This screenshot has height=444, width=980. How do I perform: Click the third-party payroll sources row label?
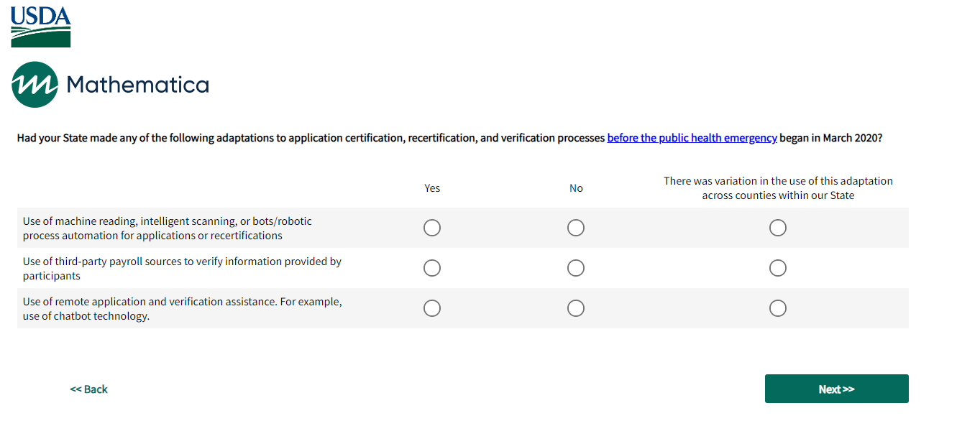pos(182,269)
